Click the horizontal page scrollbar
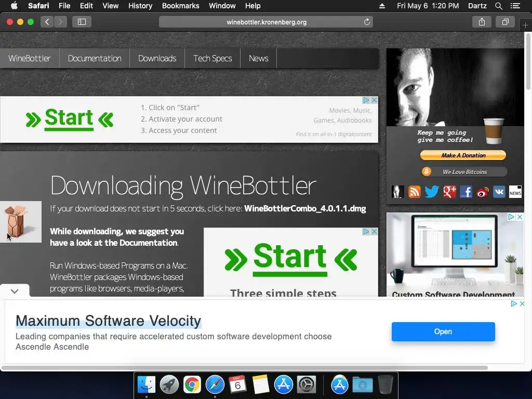 tap(244, 368)
